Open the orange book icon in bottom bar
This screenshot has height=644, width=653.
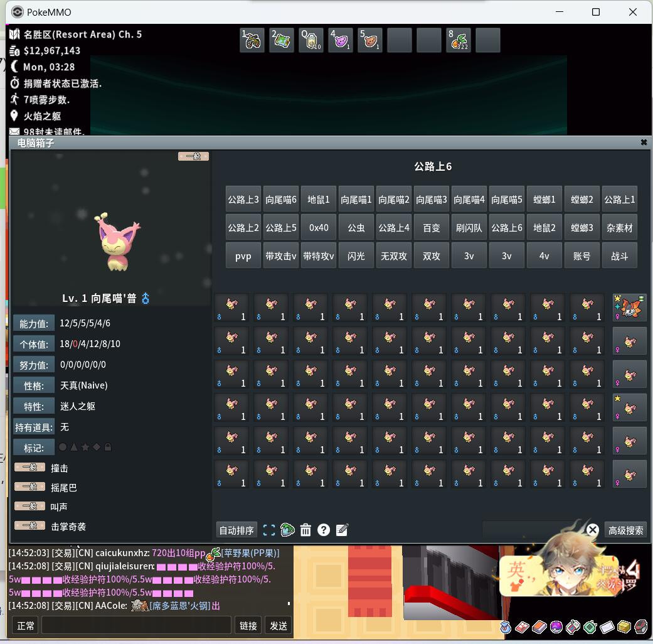coord(539,627)
